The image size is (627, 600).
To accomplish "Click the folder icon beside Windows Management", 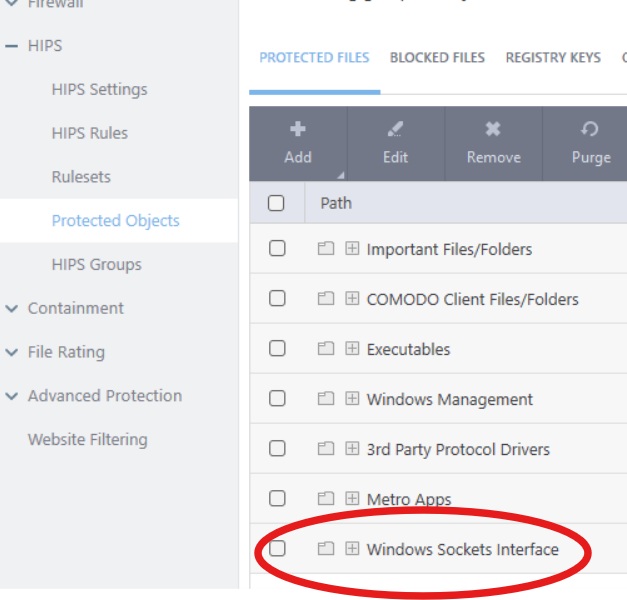I will coord(325,399).
